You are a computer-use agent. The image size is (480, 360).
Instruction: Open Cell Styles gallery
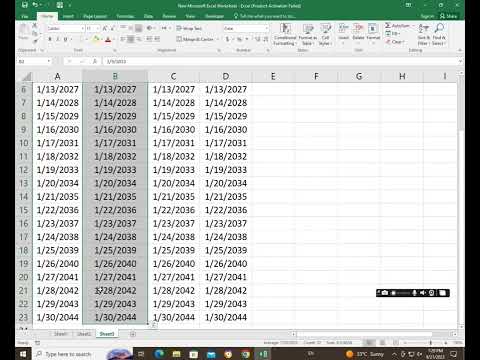tap(325, 34)
